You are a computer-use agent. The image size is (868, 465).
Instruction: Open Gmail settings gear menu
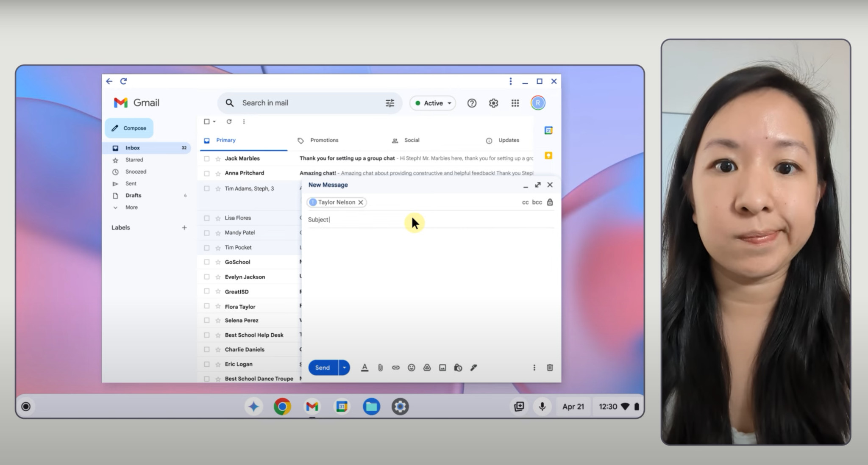tap(492, 102)
